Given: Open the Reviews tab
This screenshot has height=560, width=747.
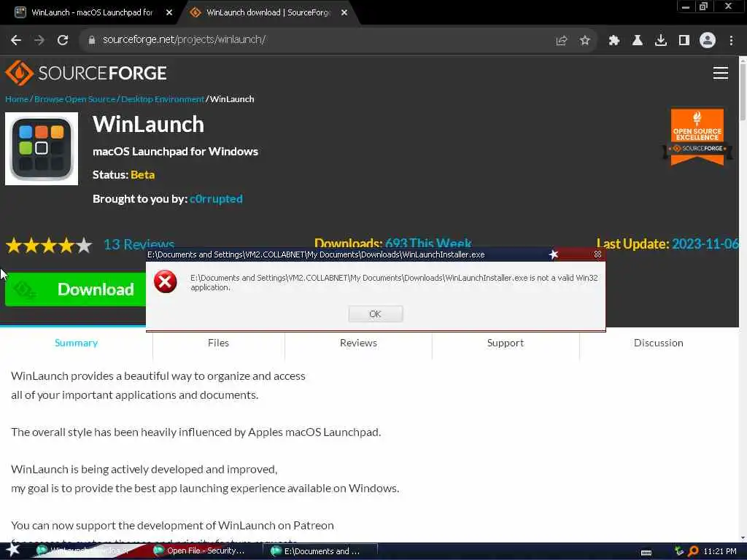Looking at the screenshot, I should (x=358, y=343).
